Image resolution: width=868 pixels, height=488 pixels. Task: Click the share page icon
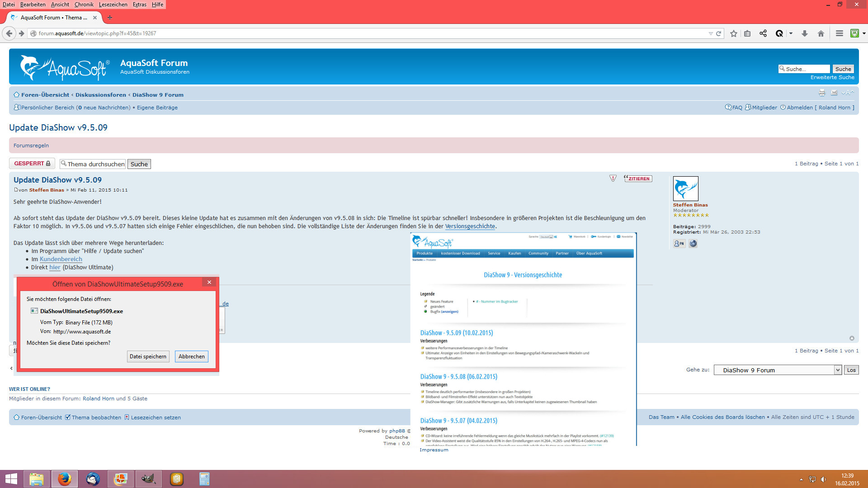(x=763, y=33)
